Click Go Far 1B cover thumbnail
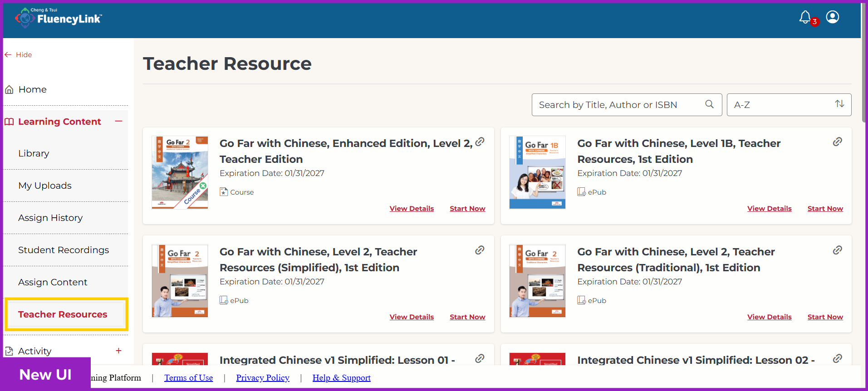The image size is (868, 391). coord(537,172)
